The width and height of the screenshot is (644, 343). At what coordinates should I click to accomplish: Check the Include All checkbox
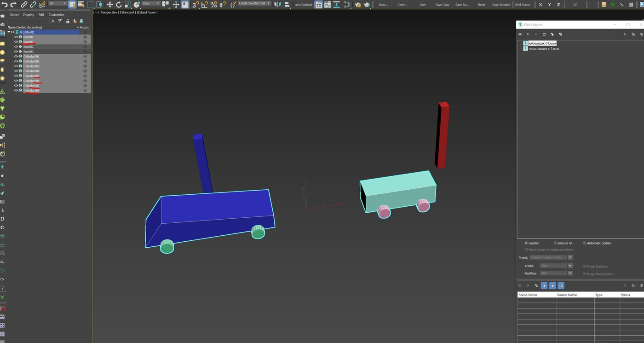[x=556, y=243]
